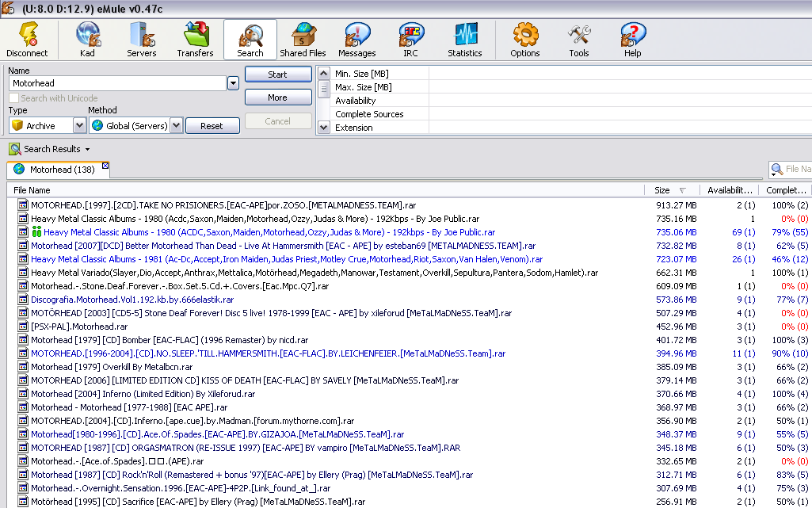Click the File Name filter magnifier icon
812x508 pixels.
[777, 169]
